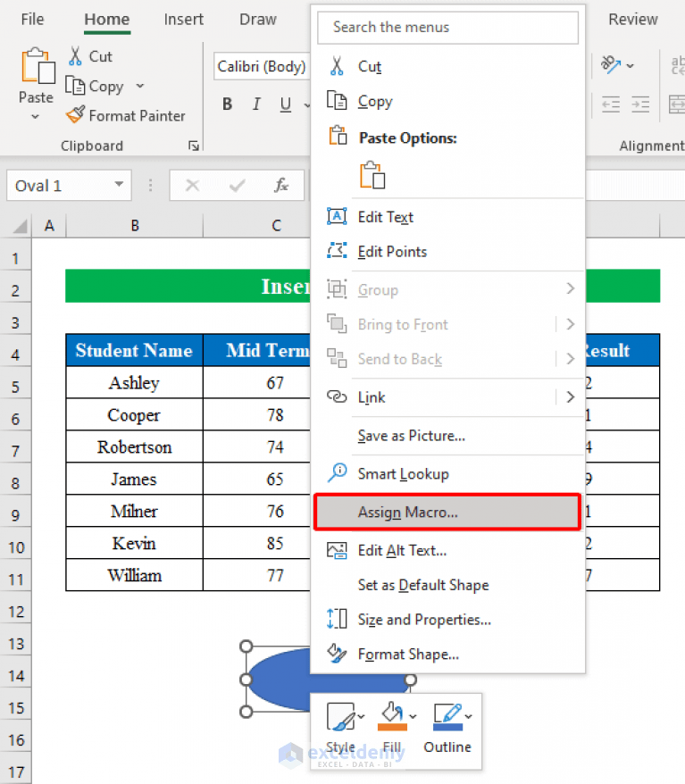The image size is (685, 784).
Task: Open Size and Properties dialog
Action: 447,620
